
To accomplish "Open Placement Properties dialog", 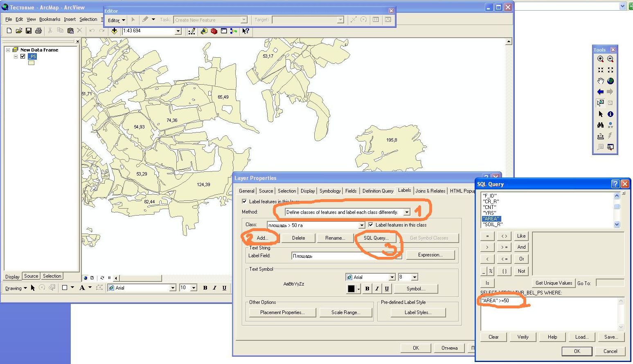I will (282, 312).
